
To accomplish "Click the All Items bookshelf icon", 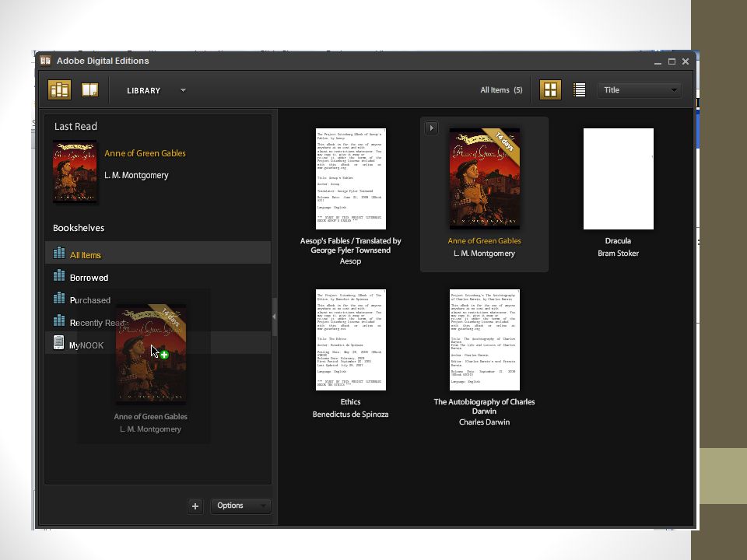I will 59,252.
